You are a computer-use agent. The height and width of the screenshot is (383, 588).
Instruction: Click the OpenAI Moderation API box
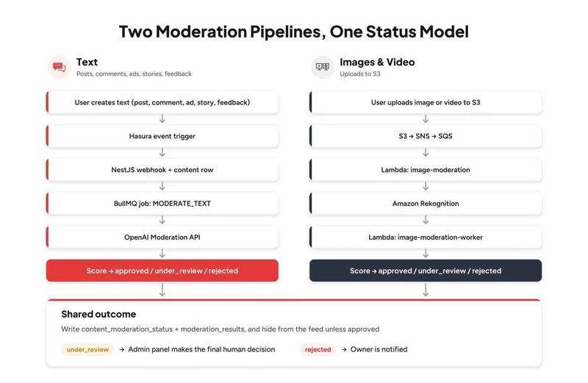(162, 237)
